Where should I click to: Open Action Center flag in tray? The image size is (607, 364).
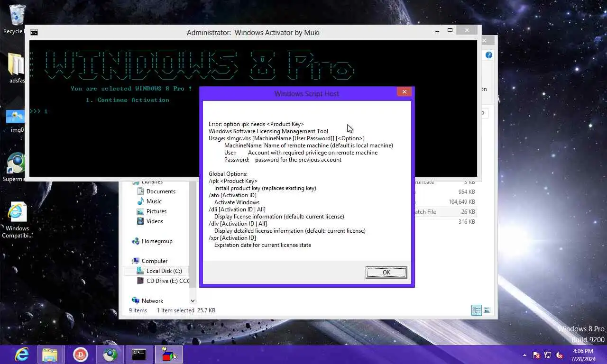tap(536, 355)
